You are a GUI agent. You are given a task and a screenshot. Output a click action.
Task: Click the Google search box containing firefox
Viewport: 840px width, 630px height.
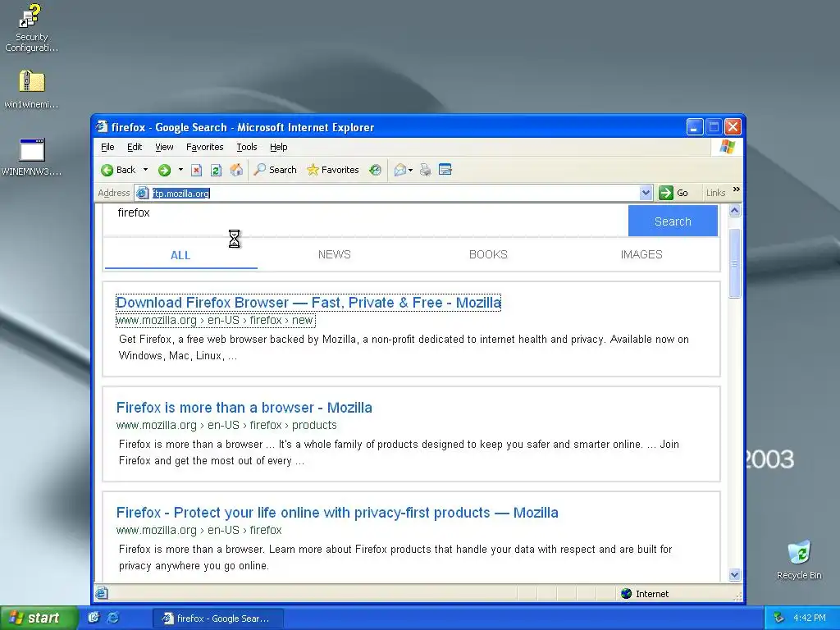click(365, 220)
